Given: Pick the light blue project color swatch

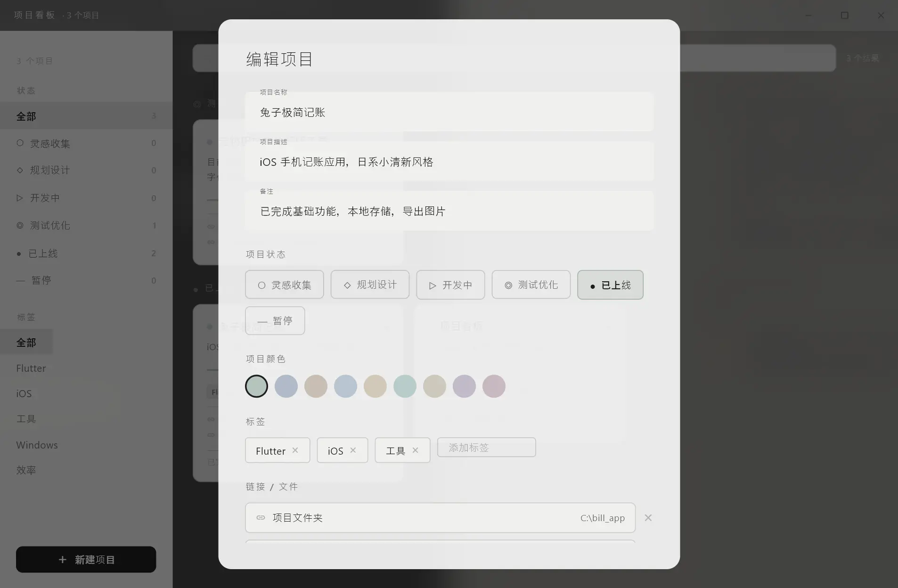Looking at the screenshot, I should pyautogui.click(x=346, y=386).
